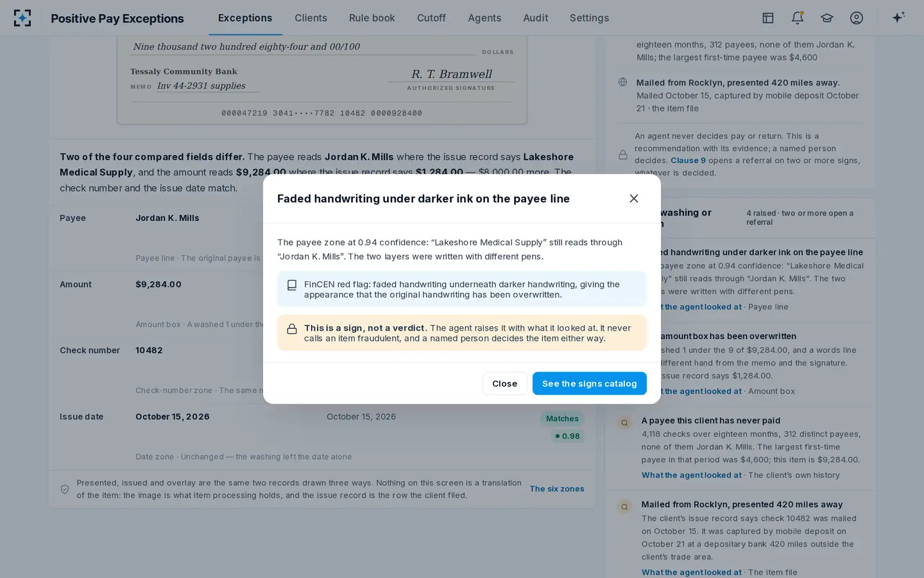Click the amount value '$9,284.00' in table
This screenshot has height=578, width=924.
click(x=158, y=285)
